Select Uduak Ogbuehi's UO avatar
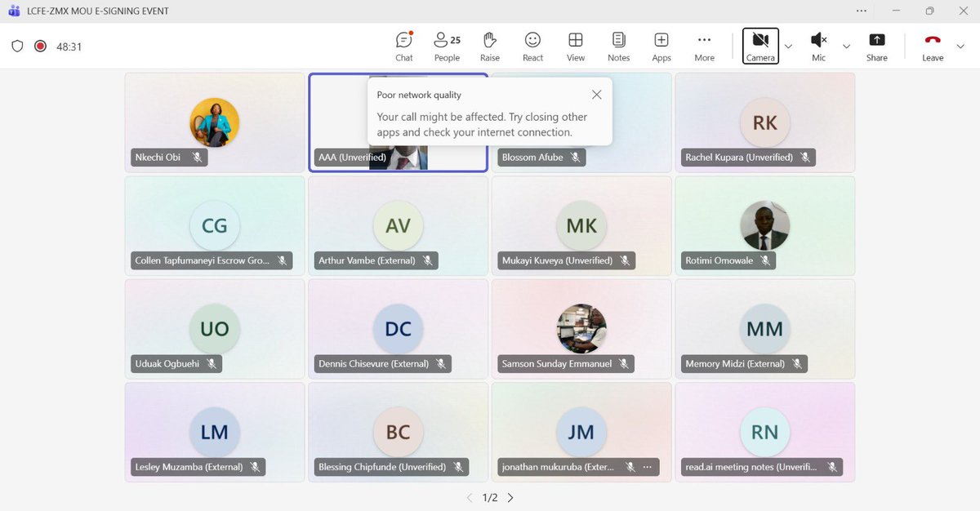Screen dimensions: 980x511 (x=215, y=329)
